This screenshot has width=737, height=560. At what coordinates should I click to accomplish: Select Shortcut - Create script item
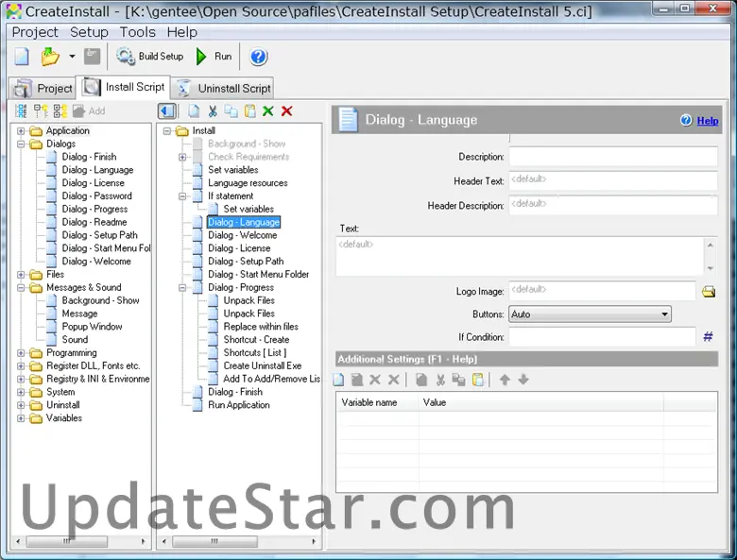[x=256, y=340]
